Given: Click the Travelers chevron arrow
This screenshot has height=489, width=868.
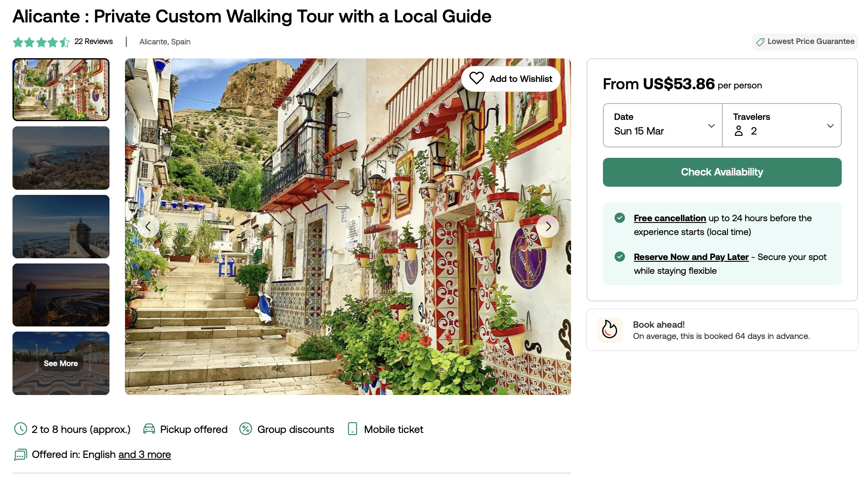Looking at the screenshot, I should pyautogui.click(x=831, y=126).
